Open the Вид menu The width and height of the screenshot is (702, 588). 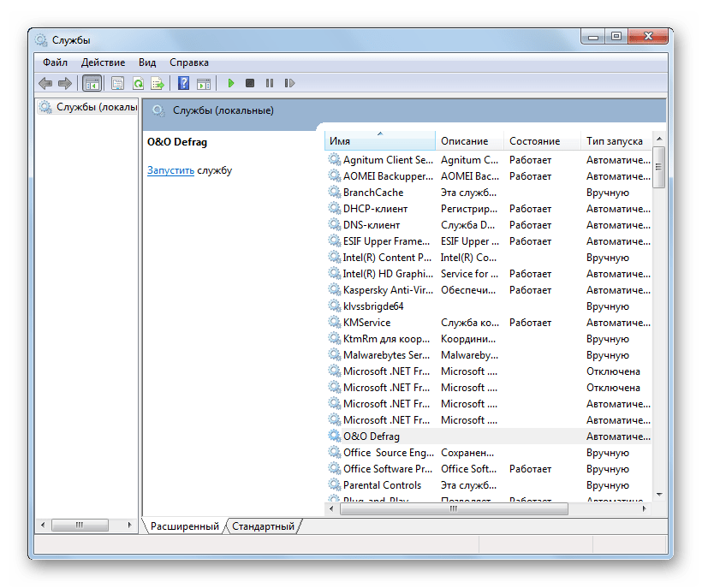(147, 62)
